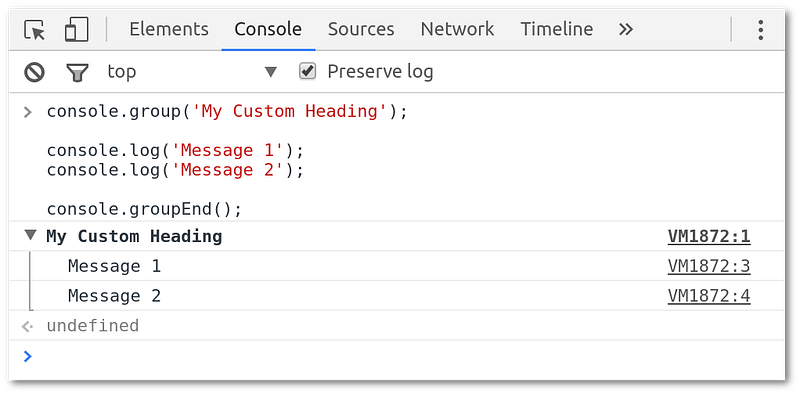Viewport: 800px width, 395px height.
Task: Open the console filter funnel icon
Action: tap(78, 72)
